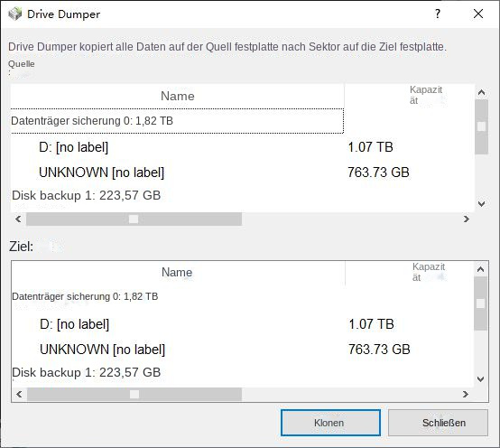Image resolution: width=500 pixels, height=448 pixels.
Task: Click the vertical scrollbar thumb of Quelle list
Action: click(x=482, y=126)
